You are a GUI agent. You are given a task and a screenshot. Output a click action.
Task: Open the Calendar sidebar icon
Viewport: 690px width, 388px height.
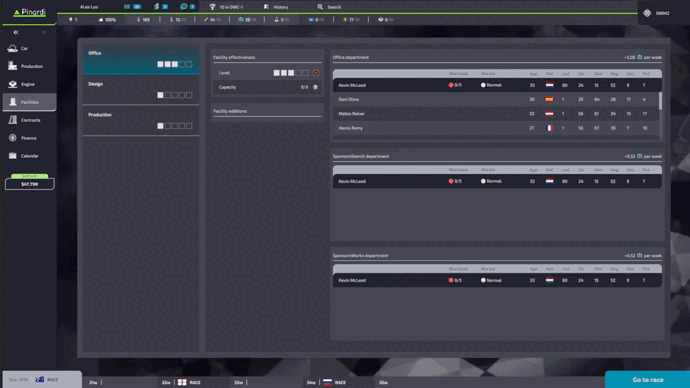point(13,156)
